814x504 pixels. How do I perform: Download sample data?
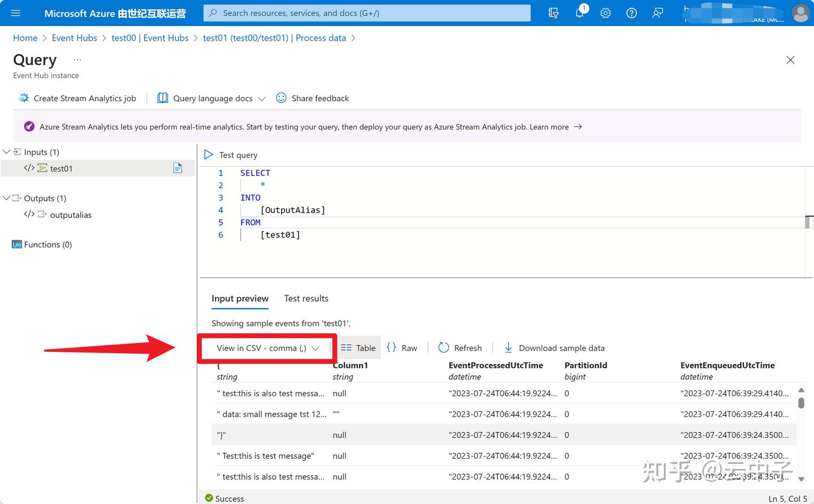click(x=554, y=347)
